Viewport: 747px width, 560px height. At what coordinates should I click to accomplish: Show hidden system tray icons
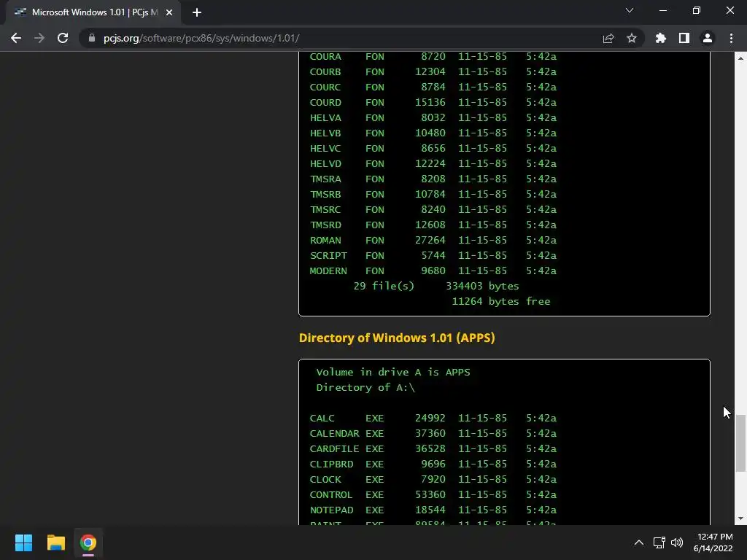pyautogui.click(x=639, y=542)
